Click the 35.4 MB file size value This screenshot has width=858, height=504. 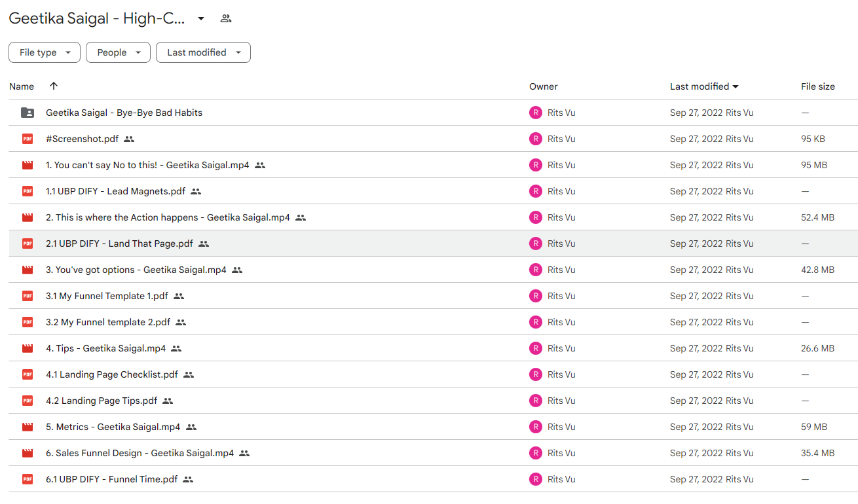click(x=817, y=453)
